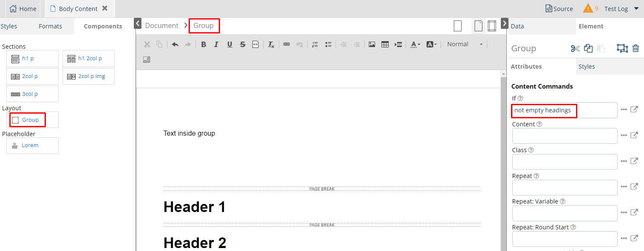Viewport: 644px width, 251px height.
Task: Insert a table from the toolbar
Action: point(385,45)
